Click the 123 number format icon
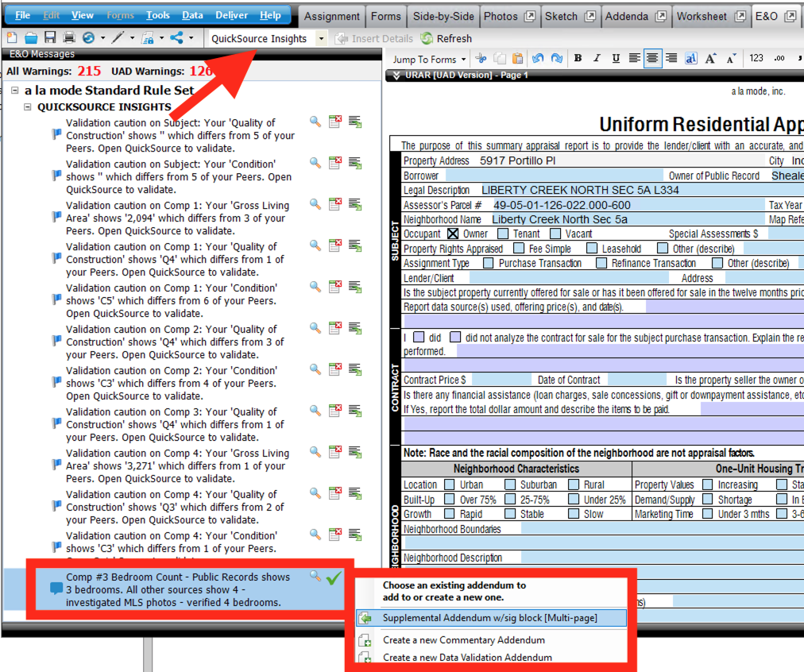The image size is (804, 672). click(x=756, y=59)
